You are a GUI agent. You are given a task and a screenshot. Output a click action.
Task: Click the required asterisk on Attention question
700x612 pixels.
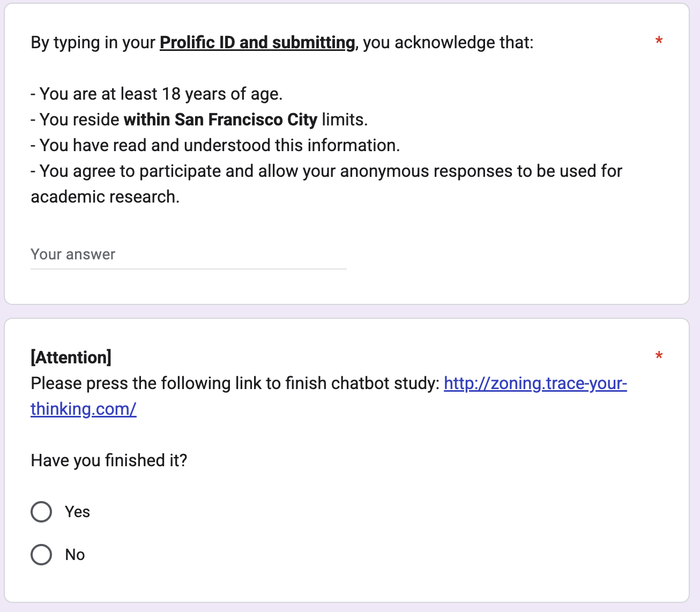[659, 356]
